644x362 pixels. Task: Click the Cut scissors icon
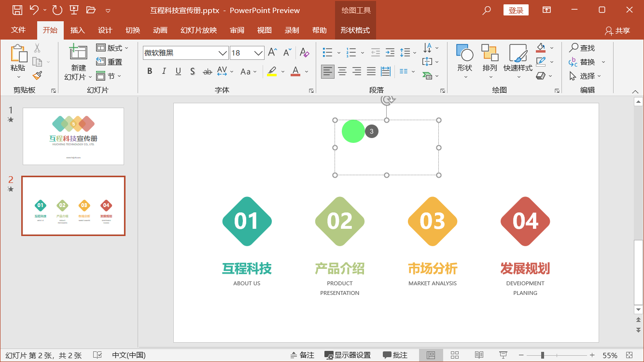(x=37, y=48)
